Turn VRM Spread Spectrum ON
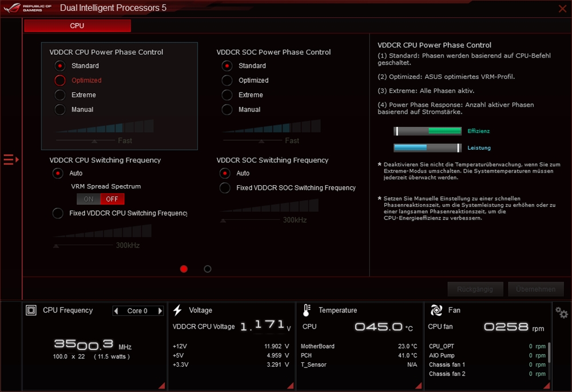 [x=89, y=199]
